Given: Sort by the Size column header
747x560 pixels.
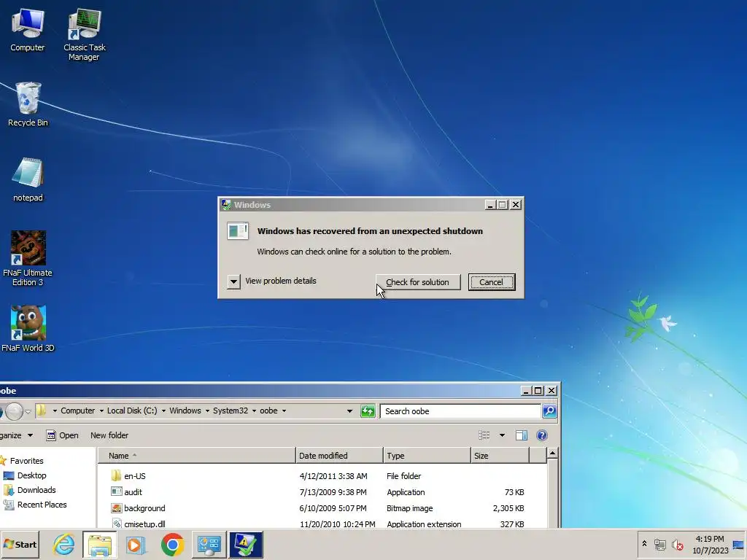Looking at the screenshot, I should 500,456.
